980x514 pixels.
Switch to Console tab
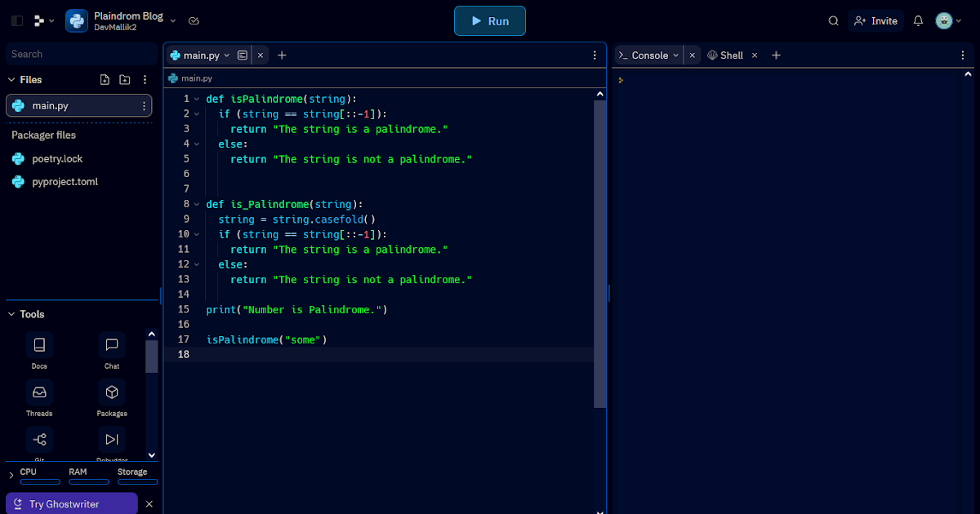coord(644,55)
